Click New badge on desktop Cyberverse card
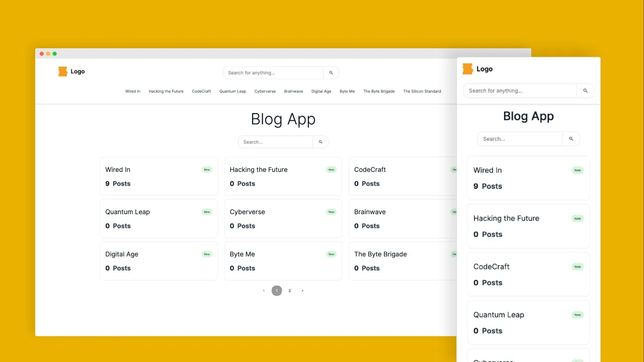This screenshot has height=362, width=644. click(331, 212)
